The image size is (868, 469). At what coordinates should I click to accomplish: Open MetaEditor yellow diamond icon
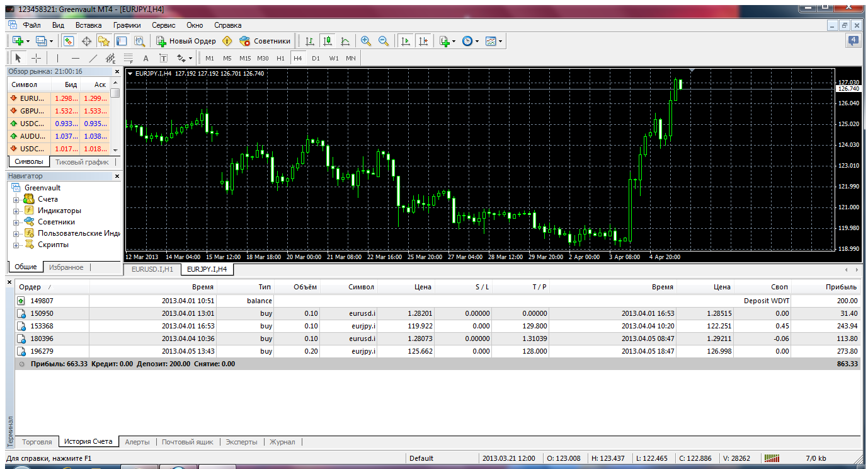pos(227,41)
